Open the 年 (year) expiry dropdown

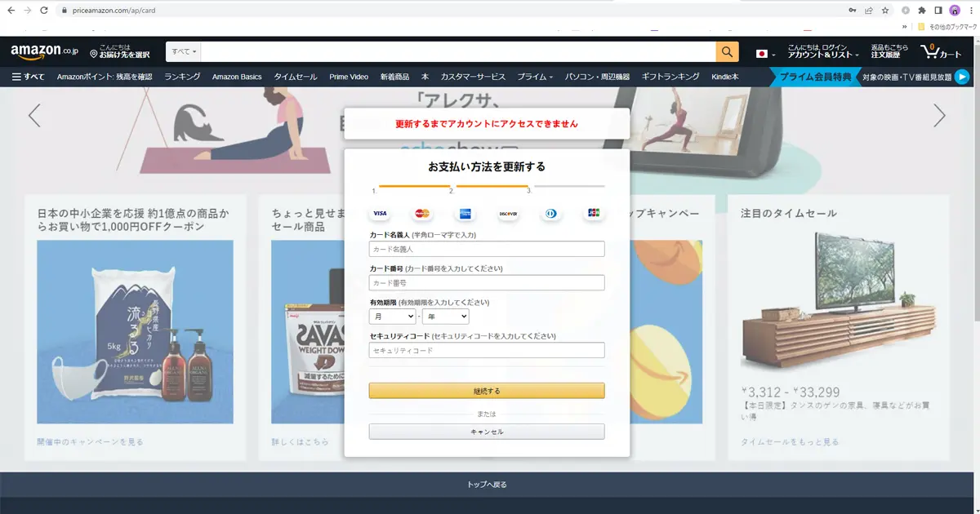pos(445,317)
